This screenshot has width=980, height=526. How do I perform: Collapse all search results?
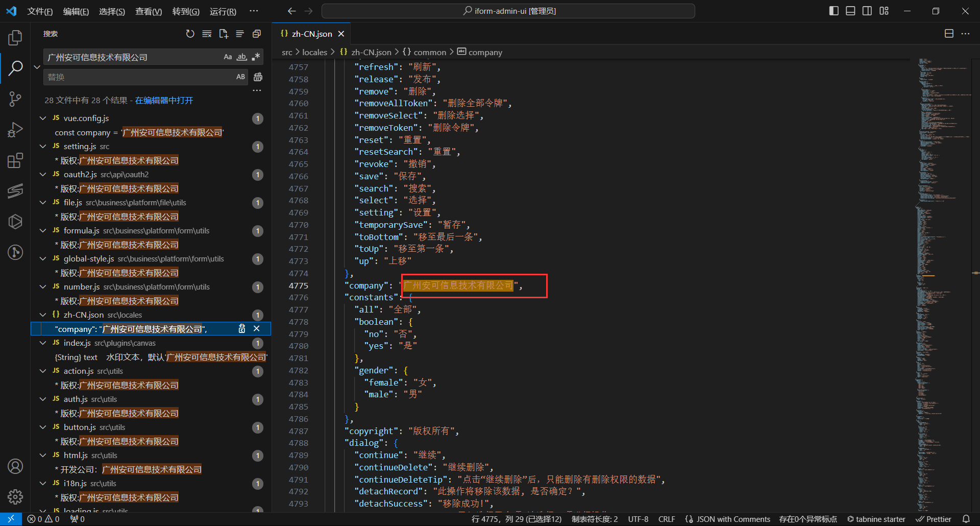pyautogui.click(x=257, y=34)
